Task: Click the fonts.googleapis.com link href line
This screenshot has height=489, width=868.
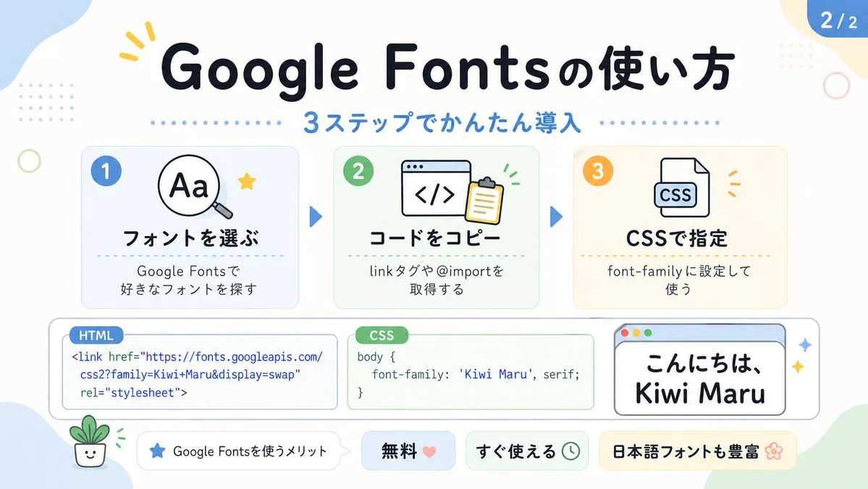Action: pos(197,356)
